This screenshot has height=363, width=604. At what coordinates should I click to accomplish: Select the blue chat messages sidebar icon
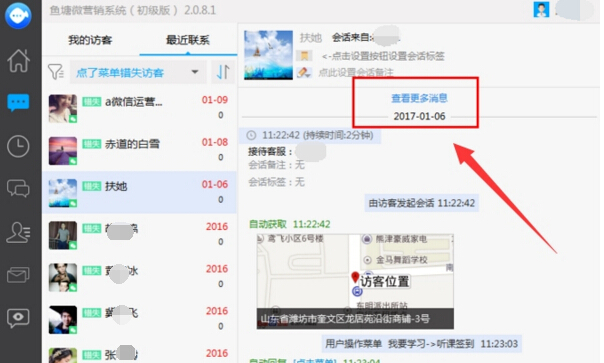coord(18,103)
